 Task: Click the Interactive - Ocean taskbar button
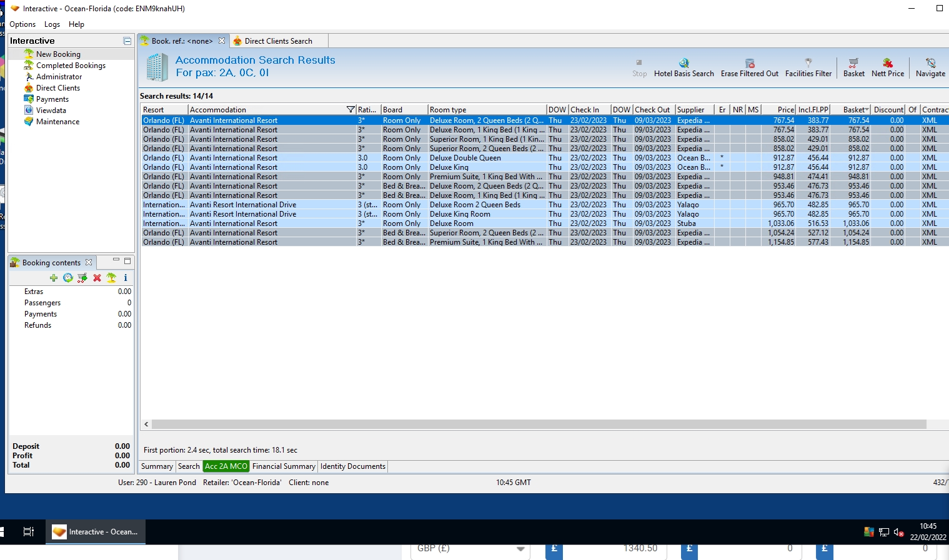(x=96, y=532)
